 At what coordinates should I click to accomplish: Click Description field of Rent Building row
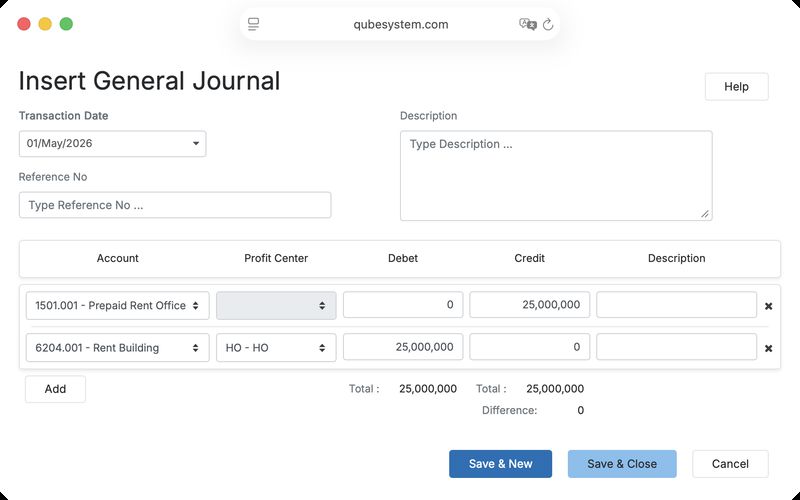click(x=676, y=347)
